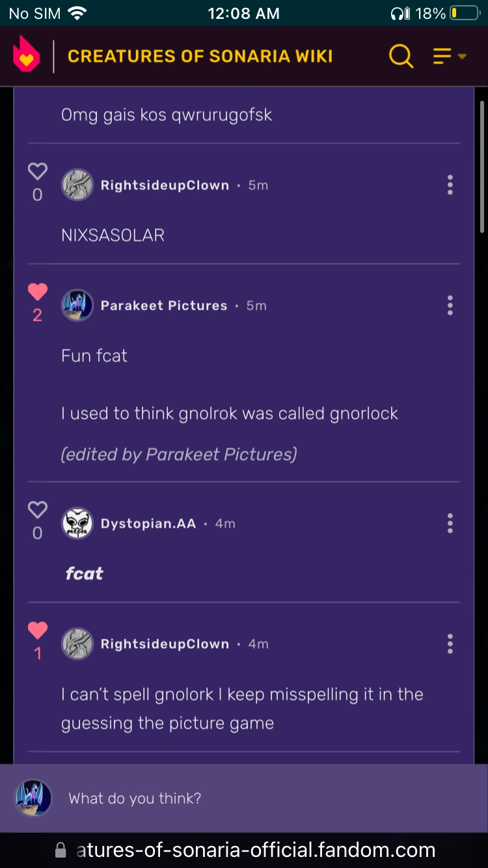Screen dimensions: 488x868
Task: Open more options on gnolork spelling comment
Action: 450,644
